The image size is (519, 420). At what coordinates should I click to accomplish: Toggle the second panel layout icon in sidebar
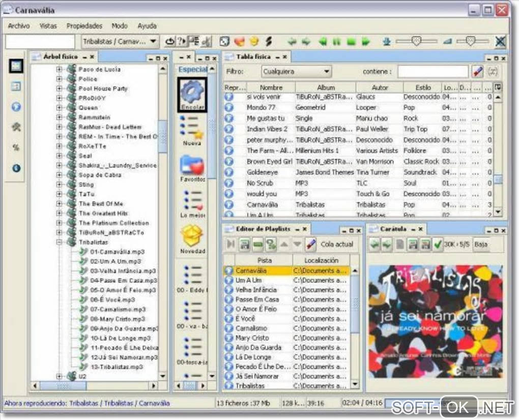[x=16, y=86]
